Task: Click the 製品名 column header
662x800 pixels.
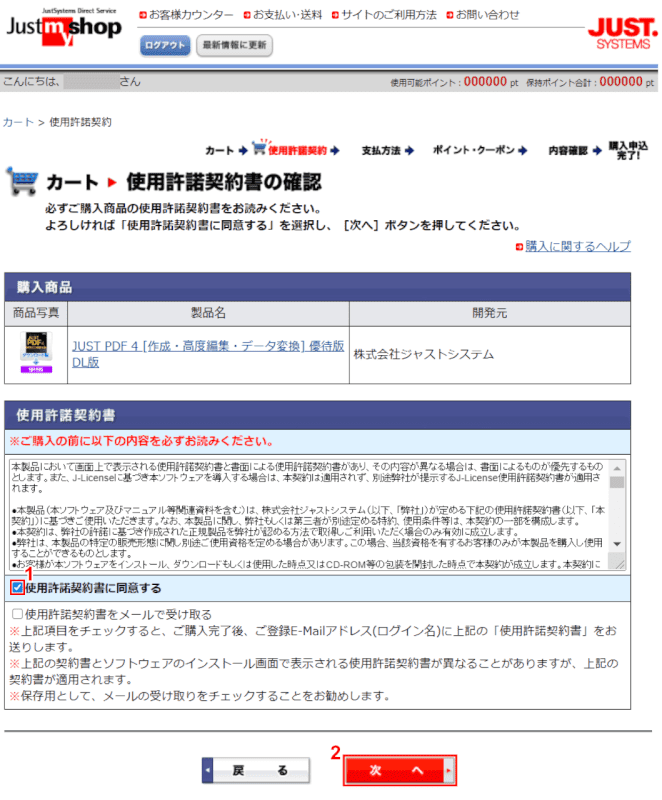Action: [208, 313]
